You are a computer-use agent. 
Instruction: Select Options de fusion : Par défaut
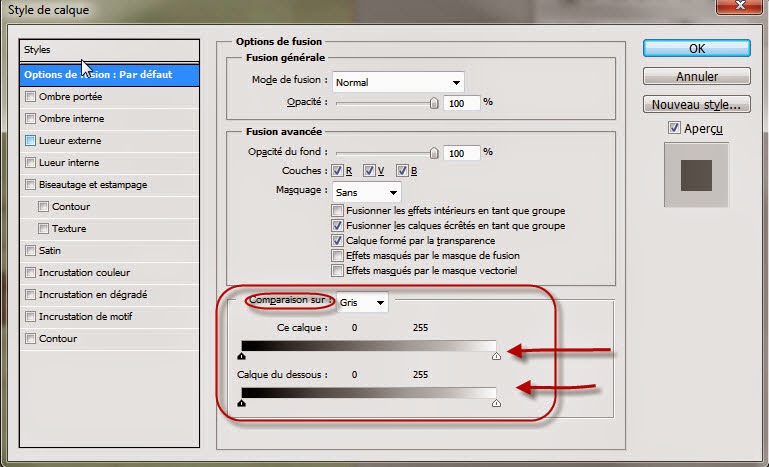coord(109,75)
